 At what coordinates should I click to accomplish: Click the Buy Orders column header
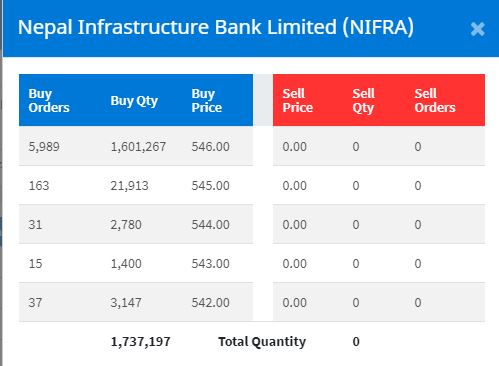[49, 100]
